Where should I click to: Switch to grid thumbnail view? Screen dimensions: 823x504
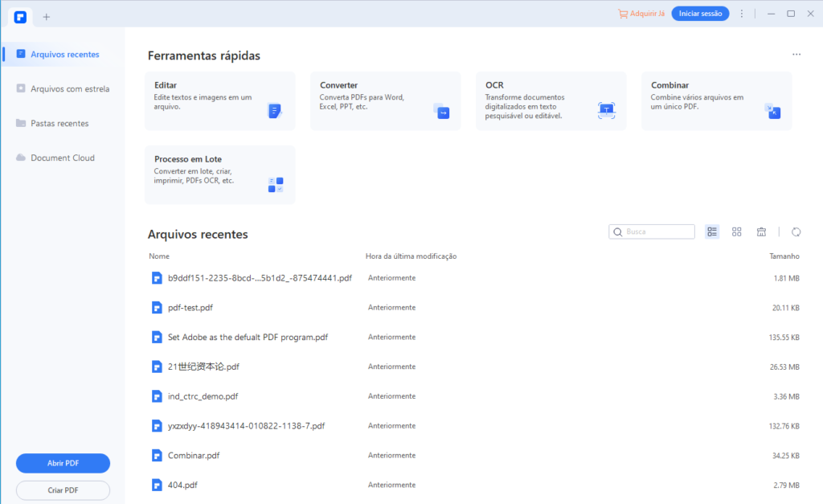point(737,232)
